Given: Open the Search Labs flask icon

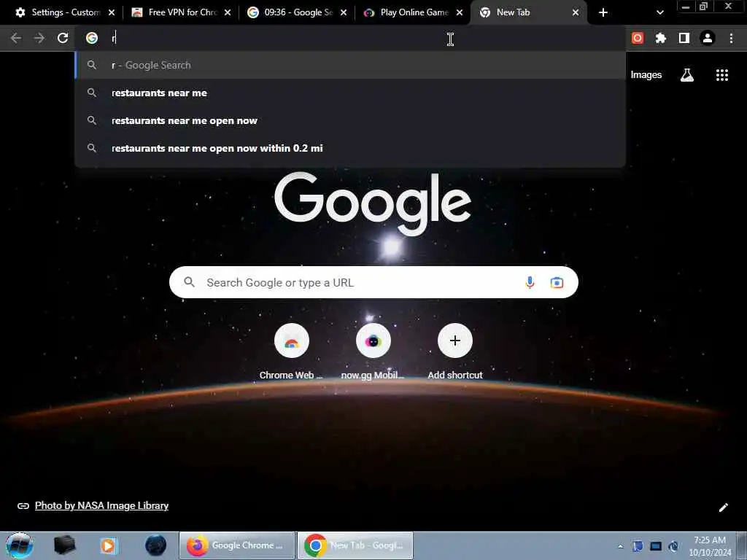Looking at the screenshot, I should tap(687, 75).
